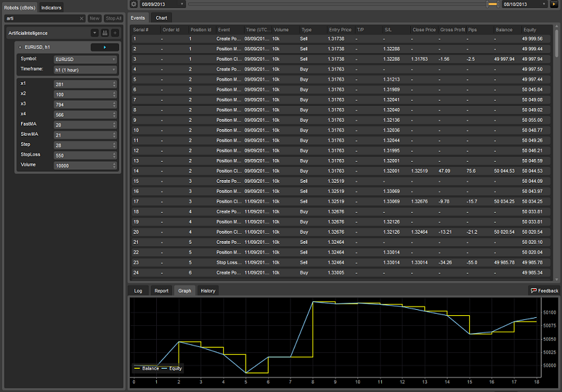This screenshot has width=562, height=392.
Task: Adjust the Step parameter stepper
Action: 115,145
